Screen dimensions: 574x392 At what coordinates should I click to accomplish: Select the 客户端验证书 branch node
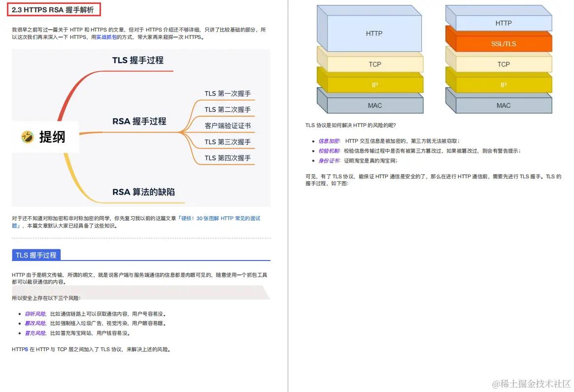[228, 126]
